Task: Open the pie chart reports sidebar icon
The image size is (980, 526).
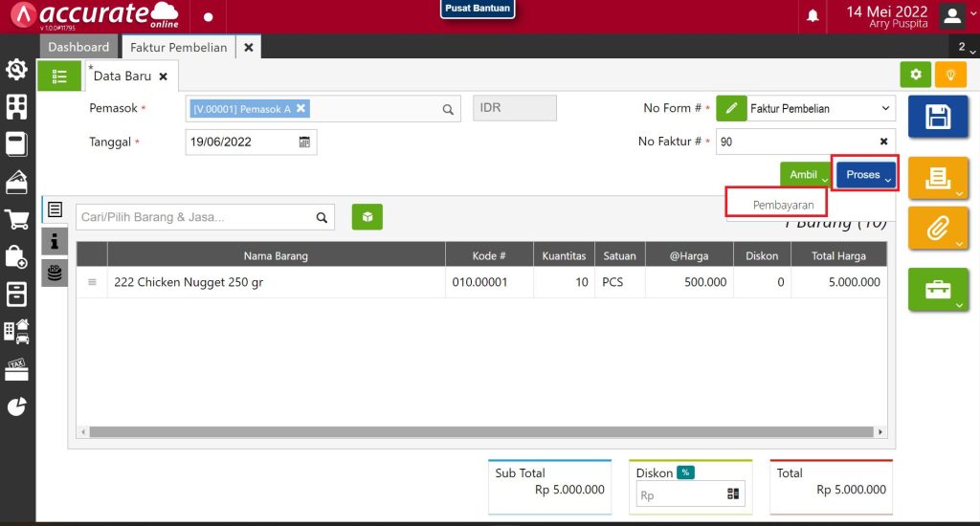Action: tap(16, 405)
